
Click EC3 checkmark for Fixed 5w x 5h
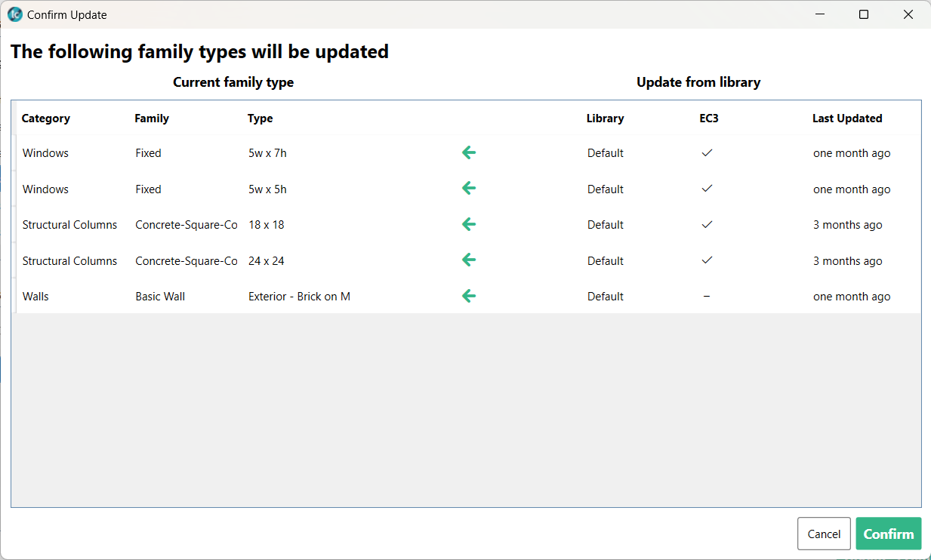[707, 189]
